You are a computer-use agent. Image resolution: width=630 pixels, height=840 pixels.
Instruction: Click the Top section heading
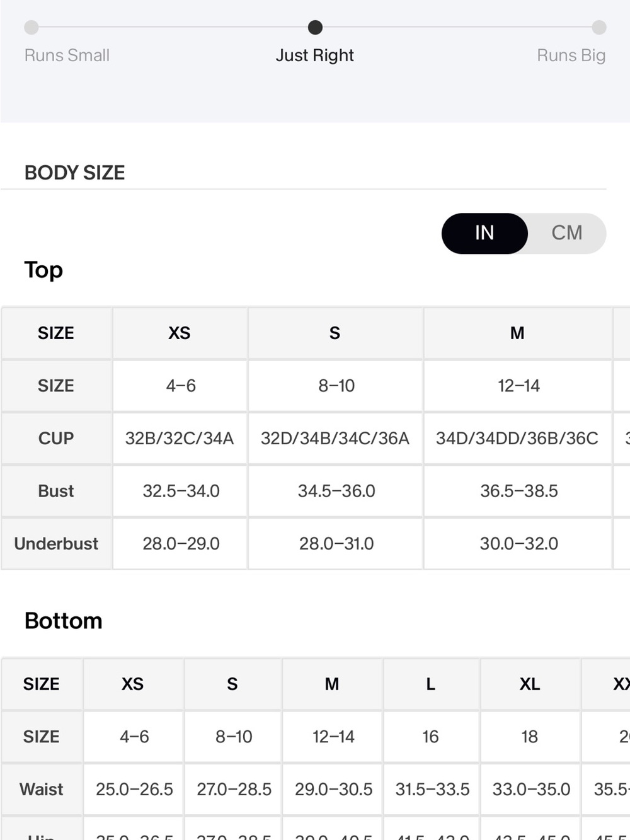(x=43, y=270)
